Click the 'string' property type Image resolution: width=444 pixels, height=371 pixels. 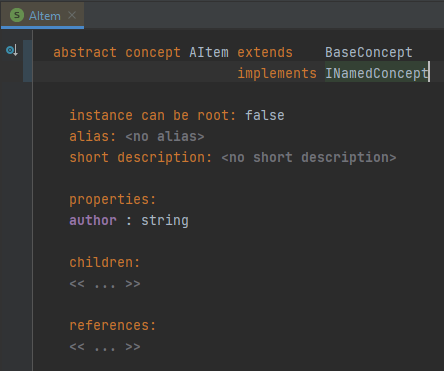tap(165, 220)
